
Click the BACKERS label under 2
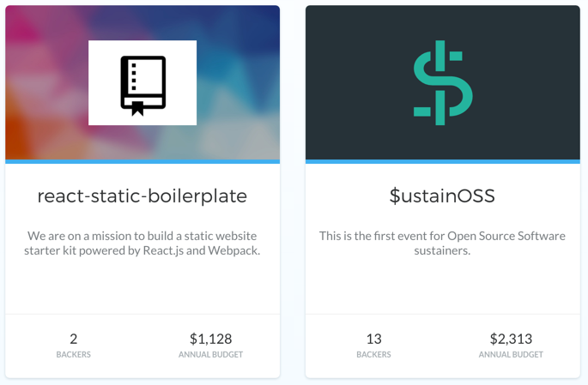pos(74,354)
